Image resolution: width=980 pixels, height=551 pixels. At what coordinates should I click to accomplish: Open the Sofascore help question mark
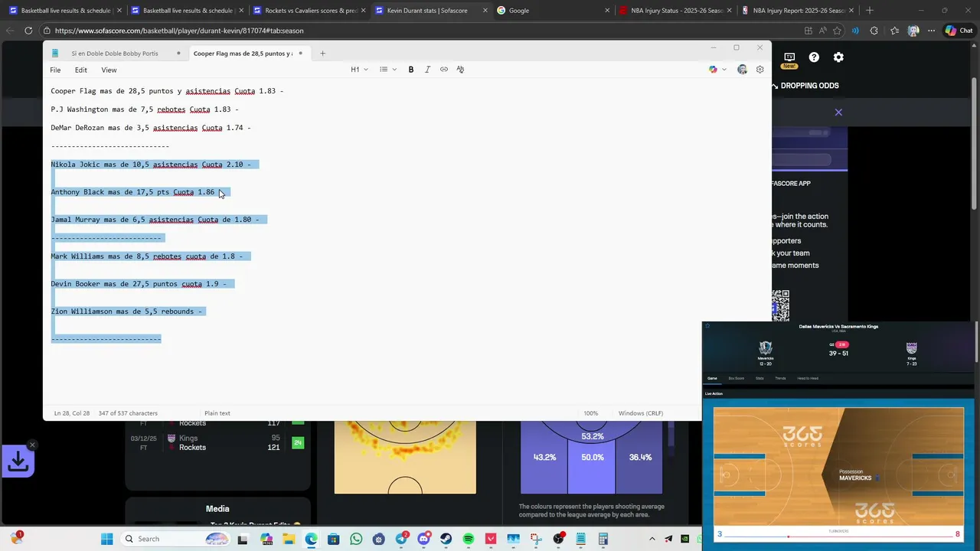[x=814, y=57]
